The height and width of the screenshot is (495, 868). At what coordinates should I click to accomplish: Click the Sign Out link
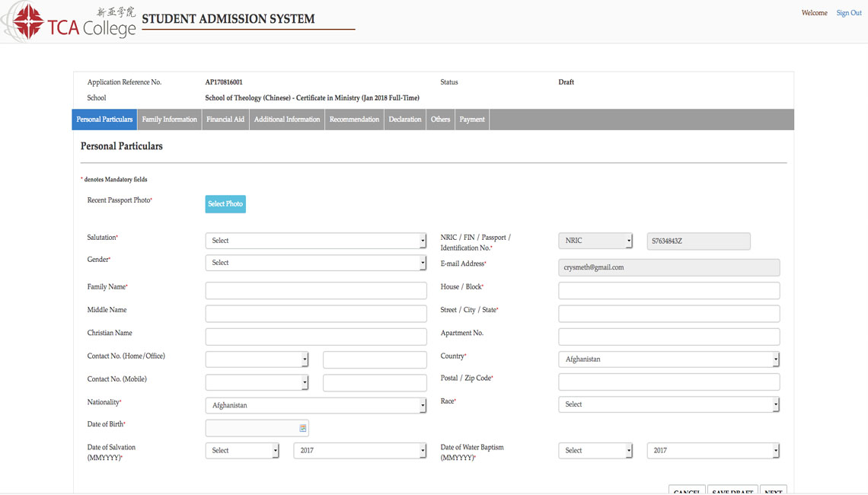pos(848,13)
